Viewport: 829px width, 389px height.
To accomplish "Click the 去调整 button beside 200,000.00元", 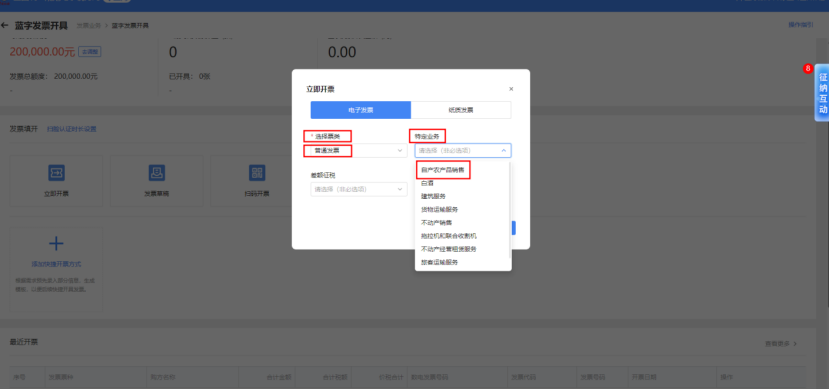I will click(x=89, y=52).
